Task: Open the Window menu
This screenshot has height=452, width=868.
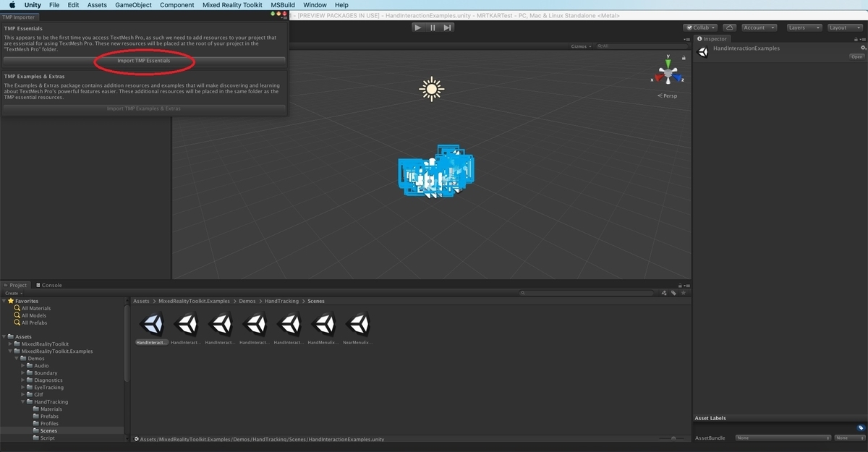Action: (x=315, y=5)
